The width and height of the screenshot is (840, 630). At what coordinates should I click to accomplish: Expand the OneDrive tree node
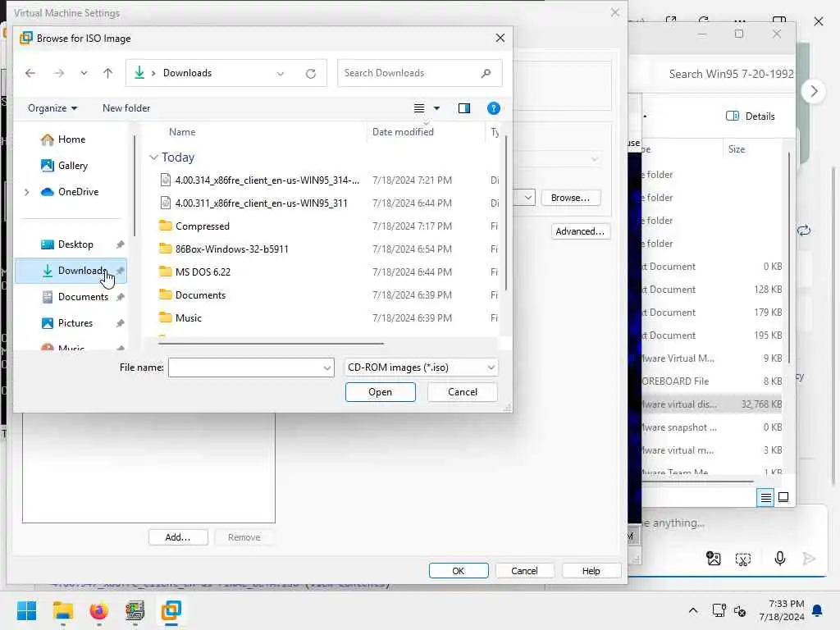(x=27, y=192)
